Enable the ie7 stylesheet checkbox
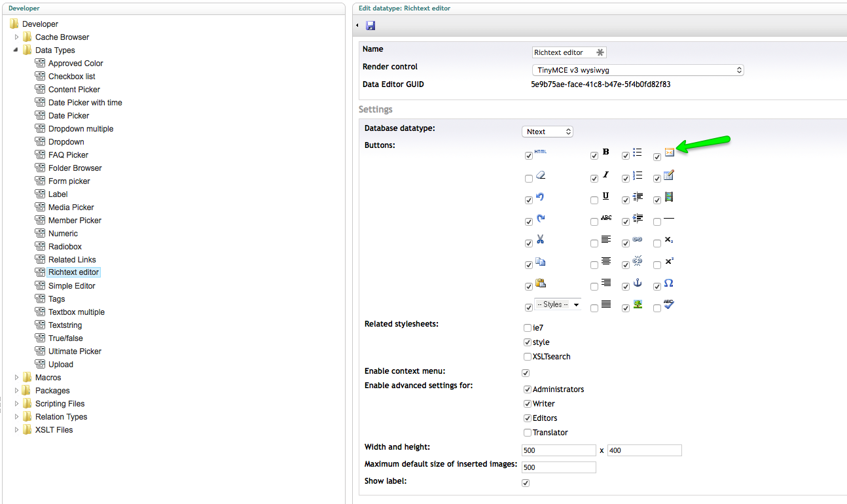The image size is (847, 504). pos(528,328)
